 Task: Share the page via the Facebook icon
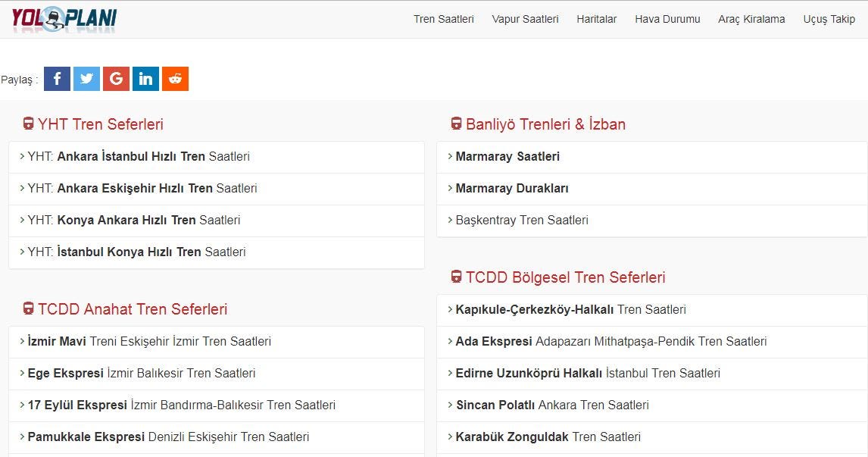click(x=57, y=78)
